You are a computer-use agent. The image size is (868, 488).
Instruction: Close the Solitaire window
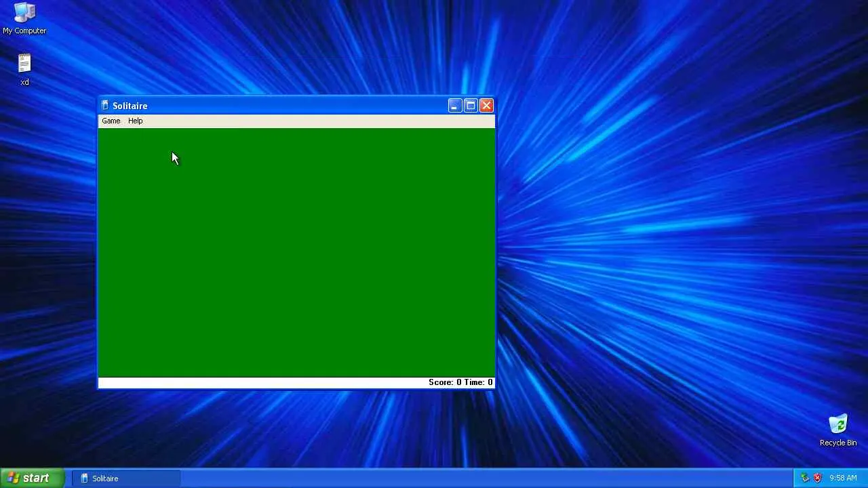[486, 106]
